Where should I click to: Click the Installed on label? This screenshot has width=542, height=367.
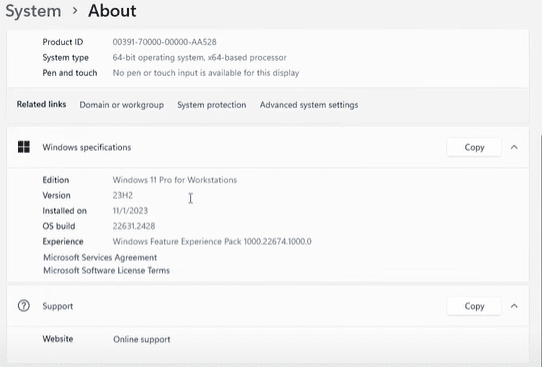(65, 210)
